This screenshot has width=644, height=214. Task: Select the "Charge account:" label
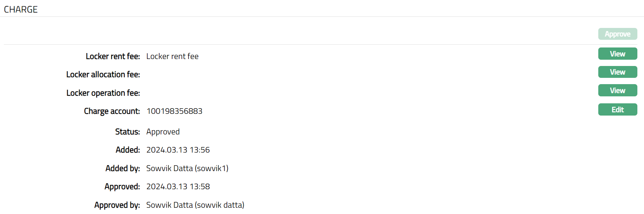112,111
